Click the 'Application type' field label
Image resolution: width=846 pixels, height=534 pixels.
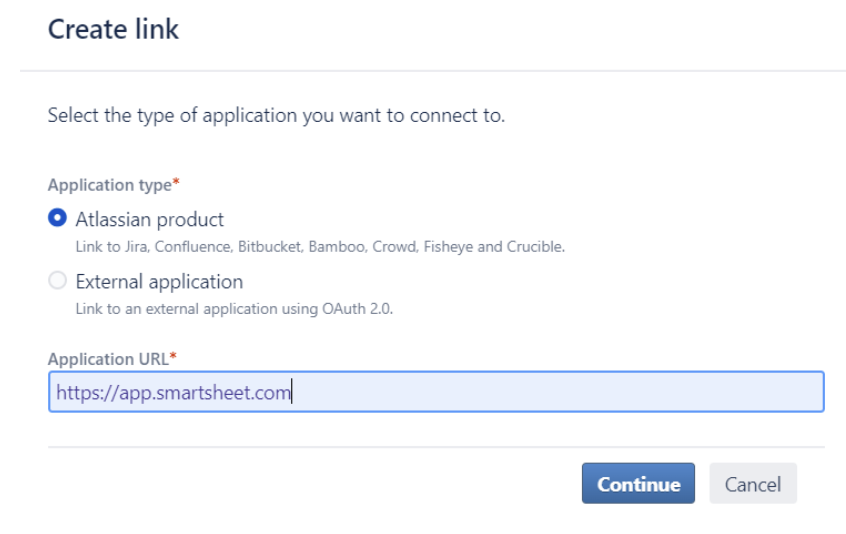click(109, 185)
